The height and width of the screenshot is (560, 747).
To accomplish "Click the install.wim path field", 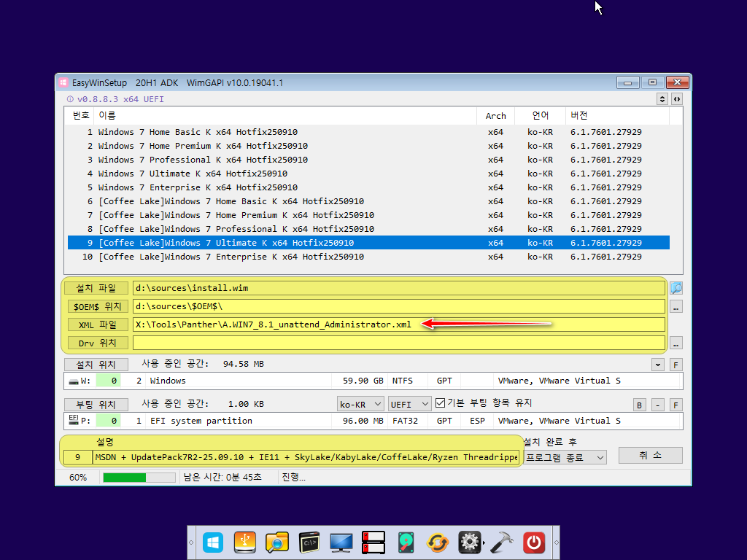I will tap(399, 288).
